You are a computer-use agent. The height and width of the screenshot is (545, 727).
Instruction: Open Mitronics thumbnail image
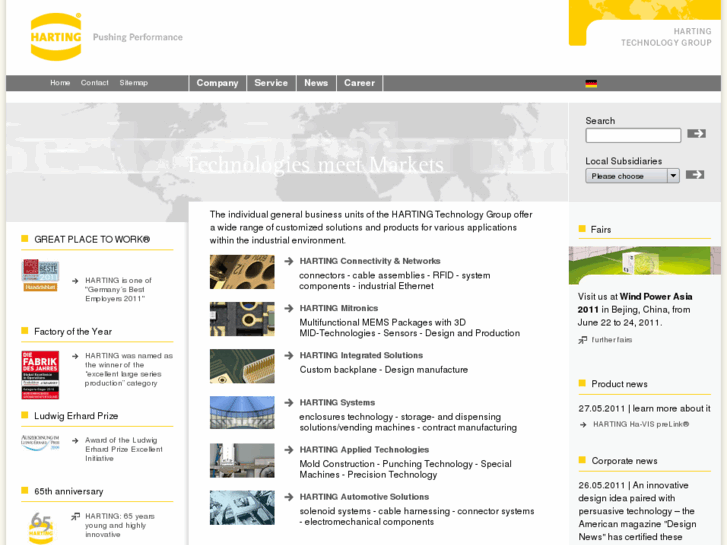click(242, 319)
